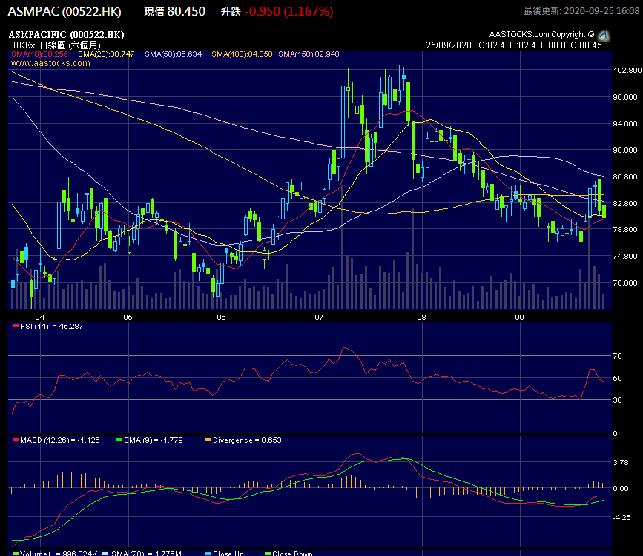
Task: Click the AASTOCKS logo icon beside the copyright
Action: [x=603, y=35]
